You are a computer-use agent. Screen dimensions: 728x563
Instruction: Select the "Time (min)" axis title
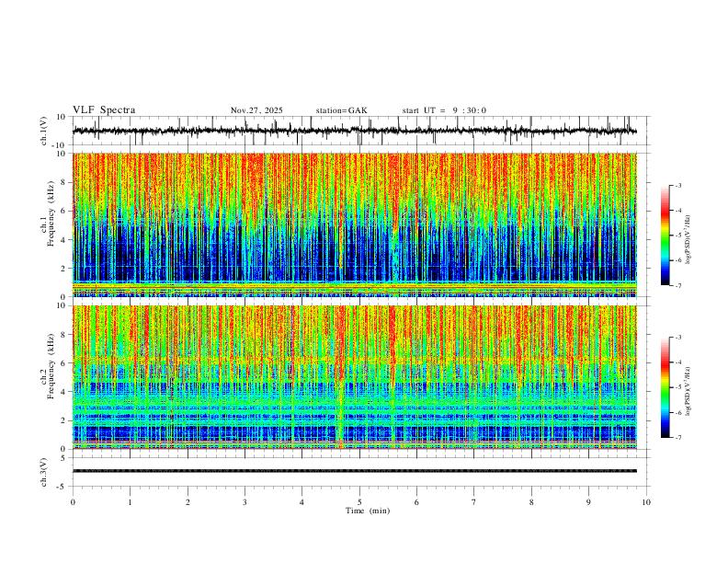(368, 511)
